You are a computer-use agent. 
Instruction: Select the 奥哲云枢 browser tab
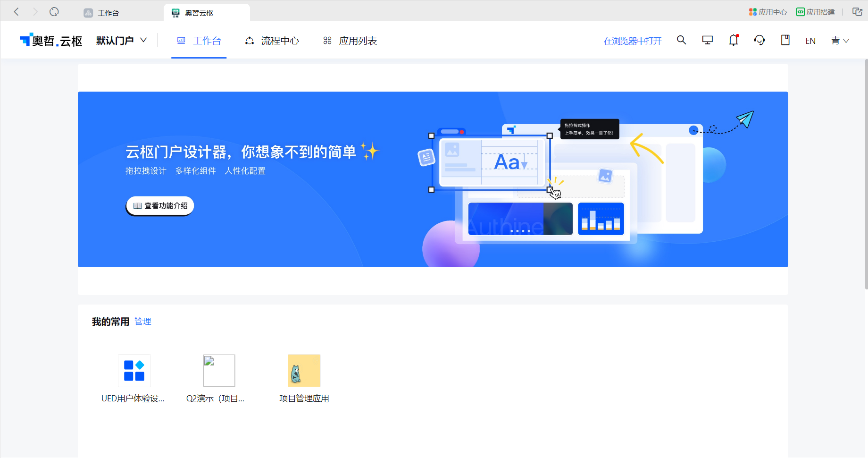point(207,13)
